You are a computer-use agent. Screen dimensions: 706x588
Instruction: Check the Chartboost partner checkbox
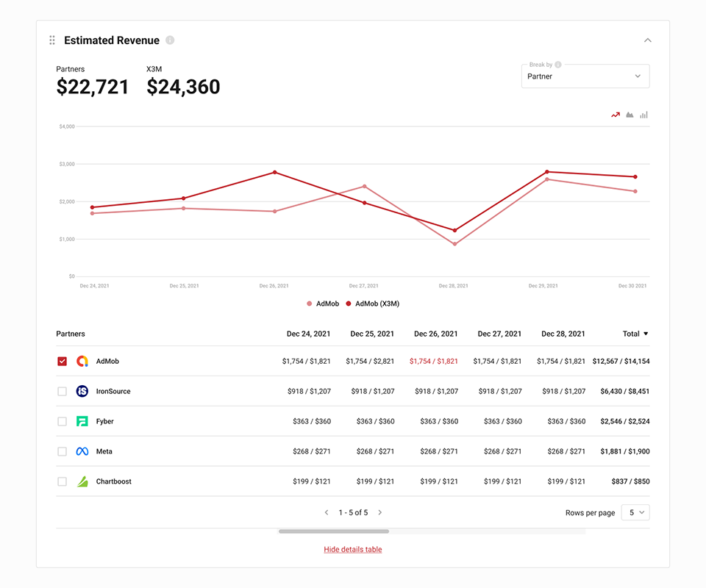click(x=62, y=481)
